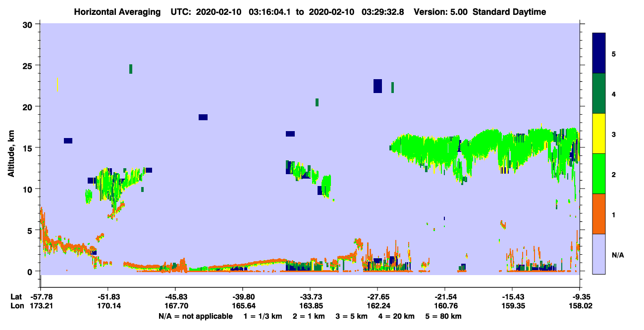Click the '1 = 1/3 km' legend note
The width and height of the screenshot is (644, 330).
pyautogui.click(x=264, y=316)
